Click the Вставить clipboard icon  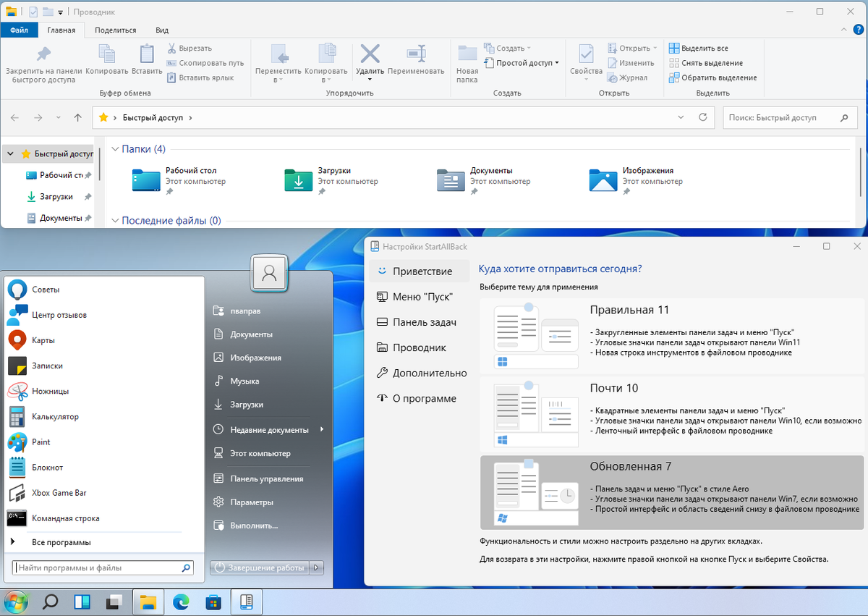pos(147,54)
